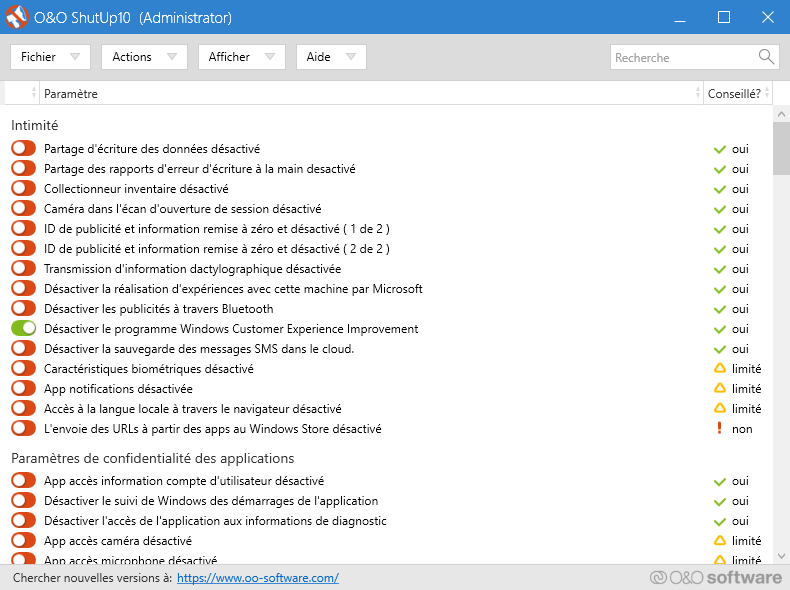Viewport: 790px width, 590px height.
Task: Click 'Paramètres de confidentialité des applications' heading
Action: click(153, 458)
